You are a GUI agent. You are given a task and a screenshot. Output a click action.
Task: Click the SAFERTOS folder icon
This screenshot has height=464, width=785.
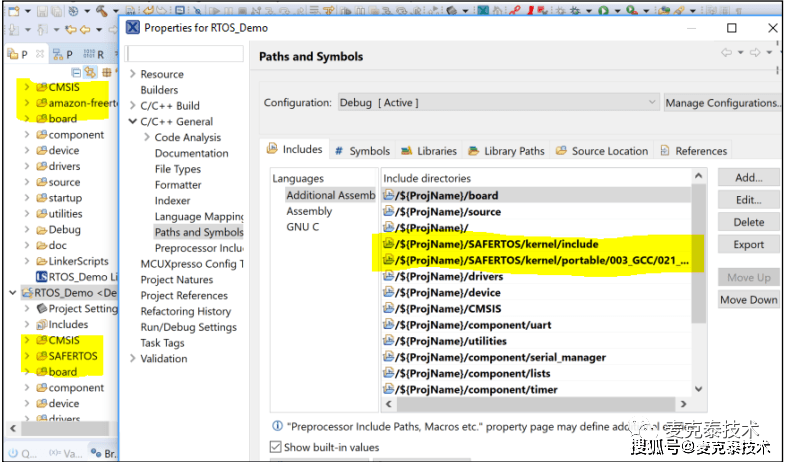point(41,356)
